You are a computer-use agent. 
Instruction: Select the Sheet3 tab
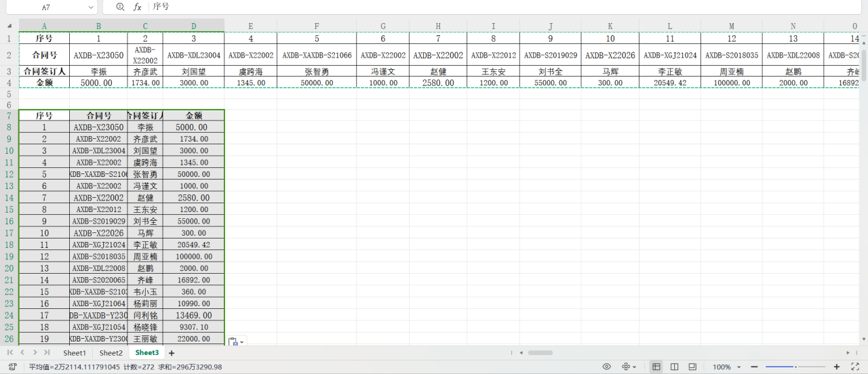146,353
